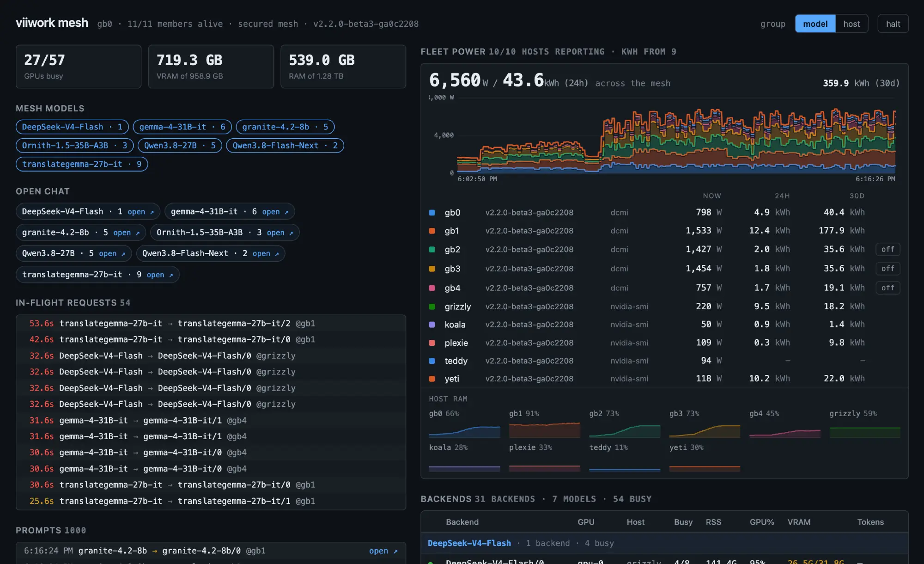Viewport: 924px width, 564px height.
Task: Click the GPUs busy 27/57 card
Action: (x=79, y=67)
